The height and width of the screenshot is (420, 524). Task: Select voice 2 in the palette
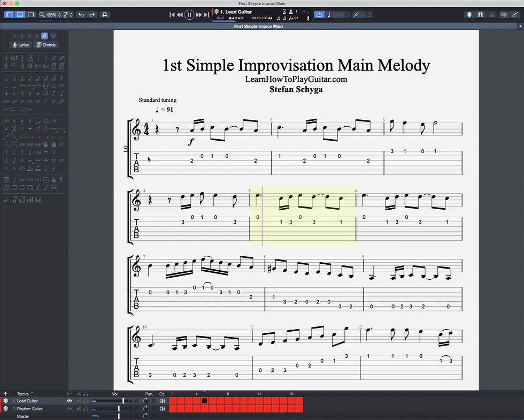pyautogui.click(x=22, y=36)
